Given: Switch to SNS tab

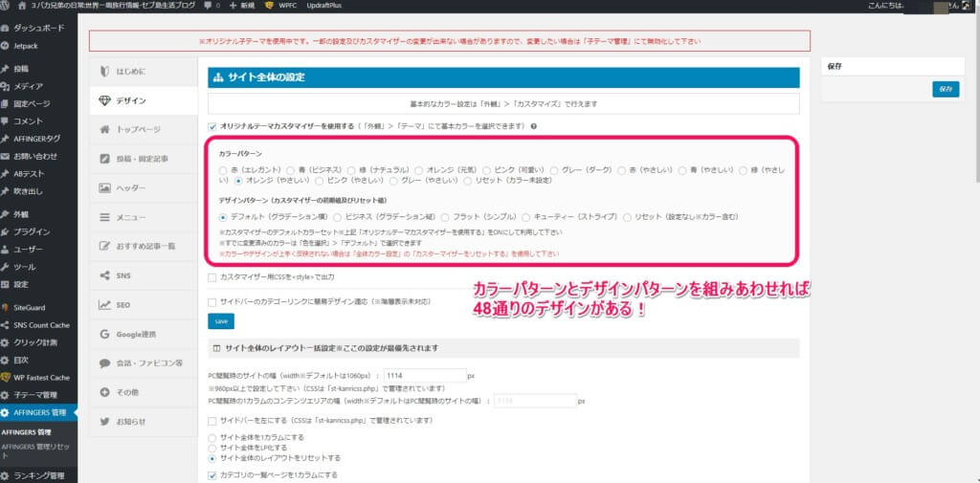Looking at the screenshot, I should click(x=144, y=275).
